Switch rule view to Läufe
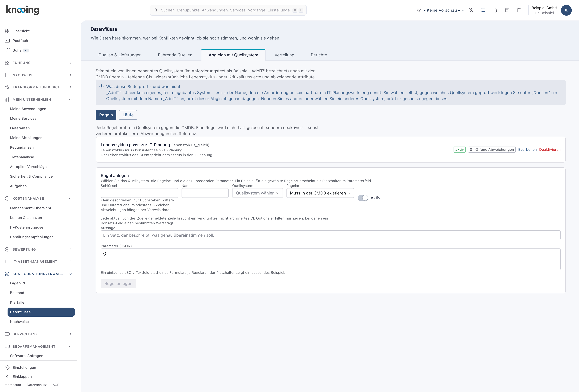This screenshot has height=392, width=579. tap(128, 115)
